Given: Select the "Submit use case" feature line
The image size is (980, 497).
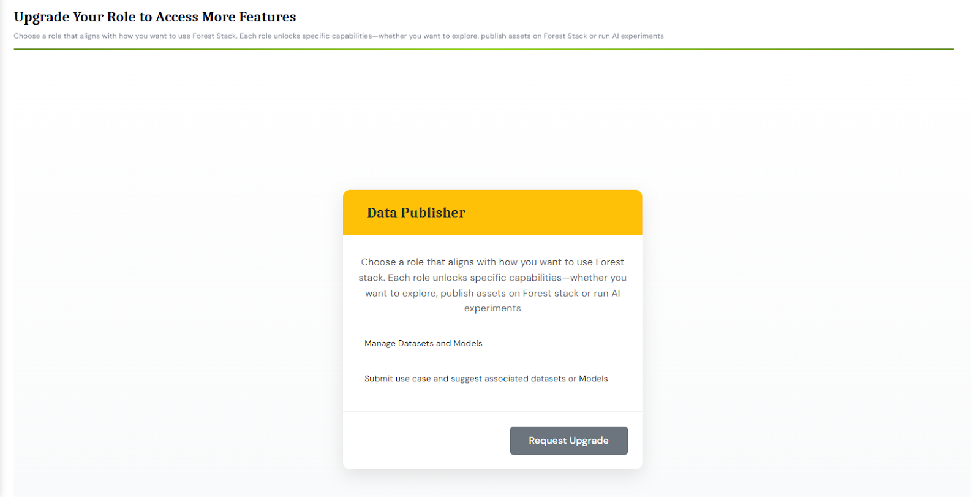Looking at the screenshot, I should (x=486, y=379).
